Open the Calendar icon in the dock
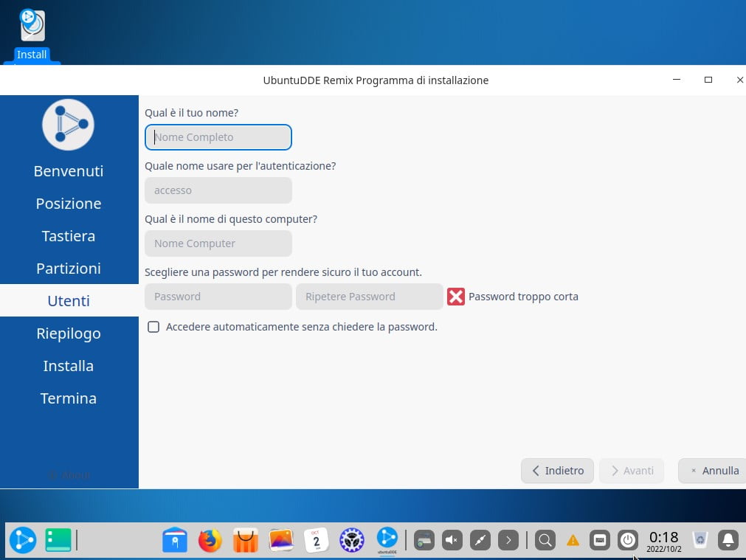746x560 pixels. [x=317, y=541]
